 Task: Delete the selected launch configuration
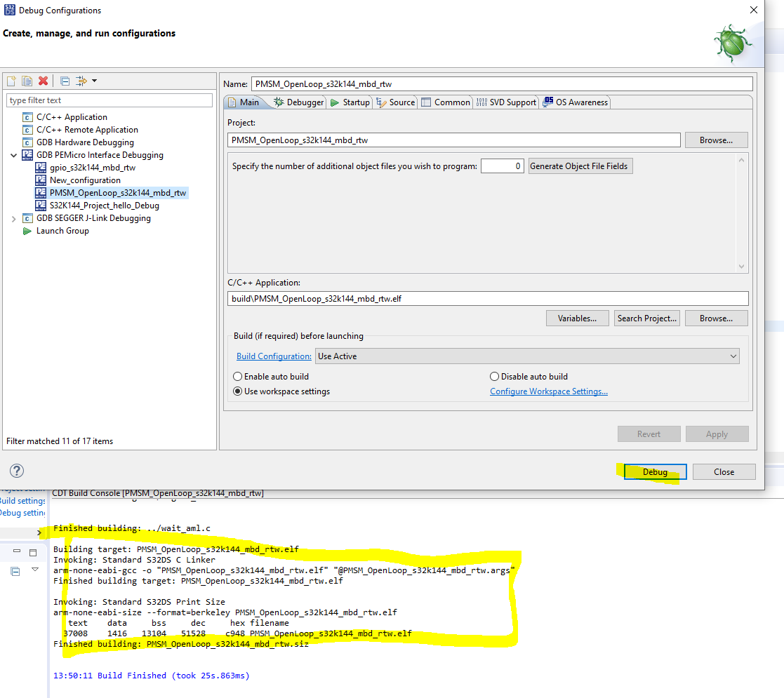(x=42, y=81)
